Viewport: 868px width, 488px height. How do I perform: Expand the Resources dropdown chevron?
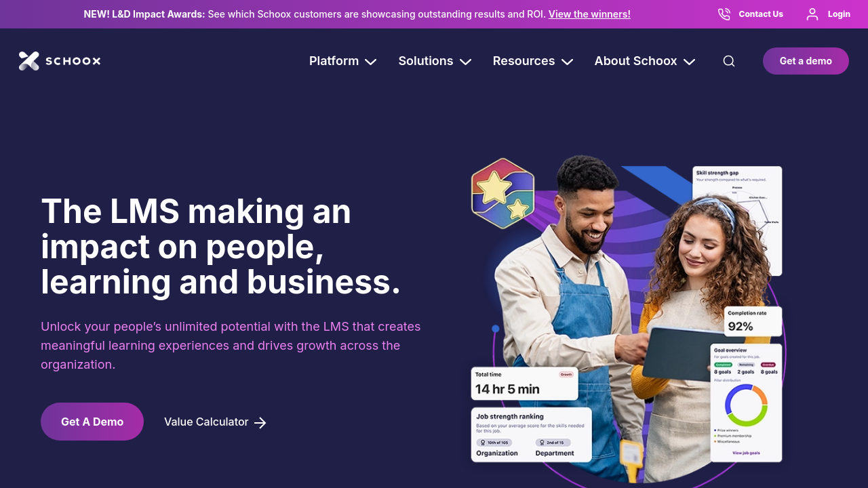(x=567, y=62)
